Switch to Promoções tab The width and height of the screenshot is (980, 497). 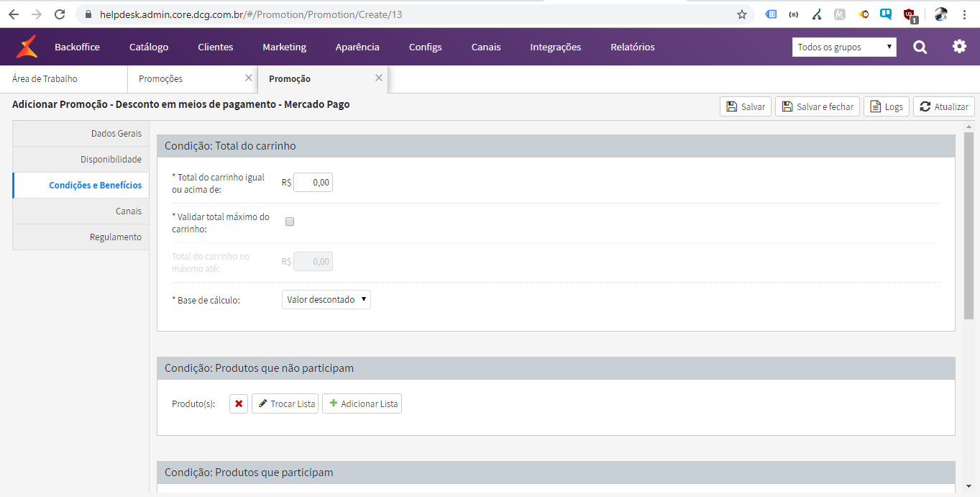[x=193, y=78]
